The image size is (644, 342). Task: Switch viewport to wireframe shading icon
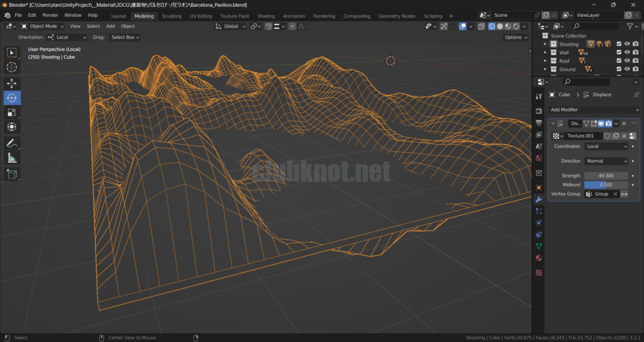pos(491,26)
